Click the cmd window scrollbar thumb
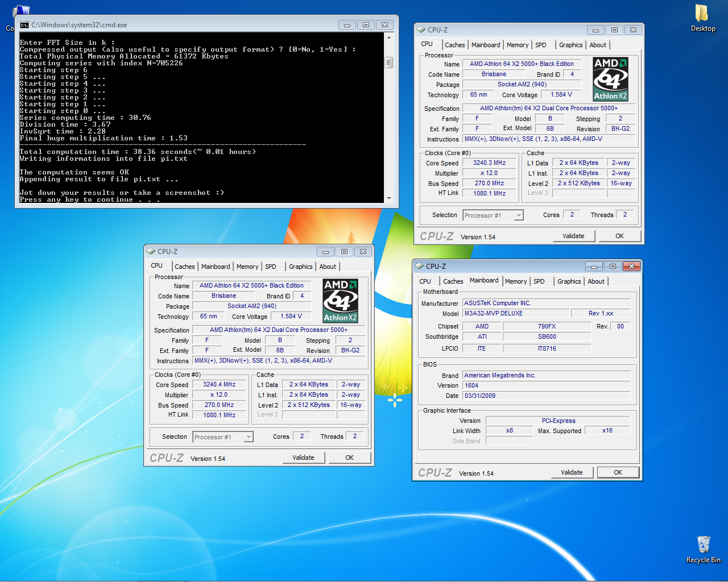Image resolution: width=728 pixels, height=582 pixels. pos(389,63)
